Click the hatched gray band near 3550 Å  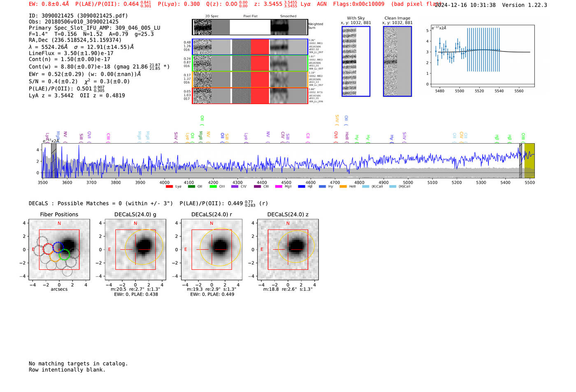[54, 161]
